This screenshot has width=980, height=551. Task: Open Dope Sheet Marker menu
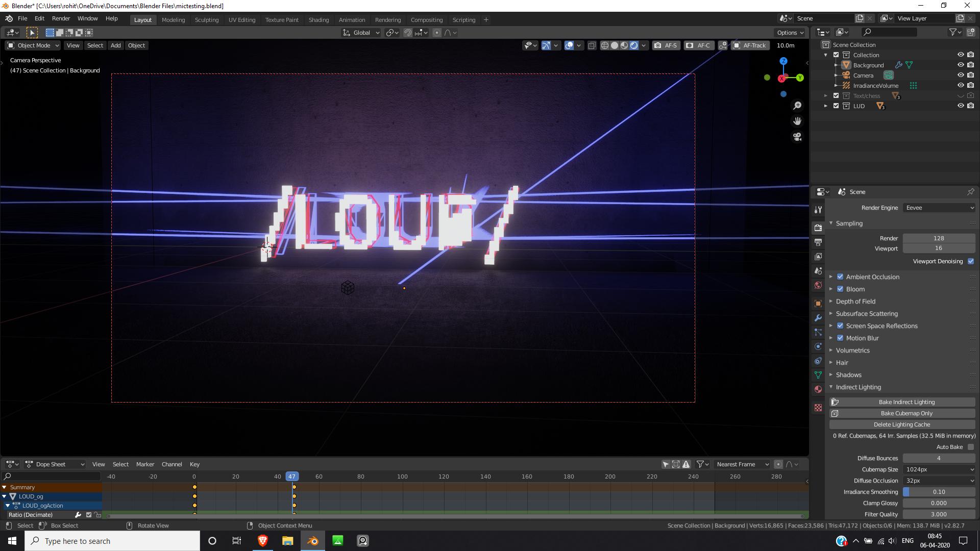(x=145, y=464)
